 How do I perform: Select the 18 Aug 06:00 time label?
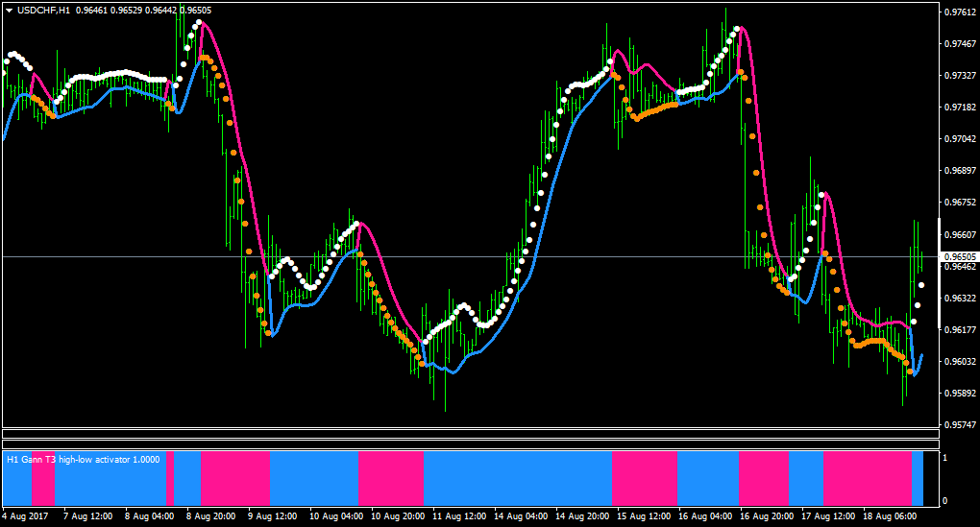890,516
